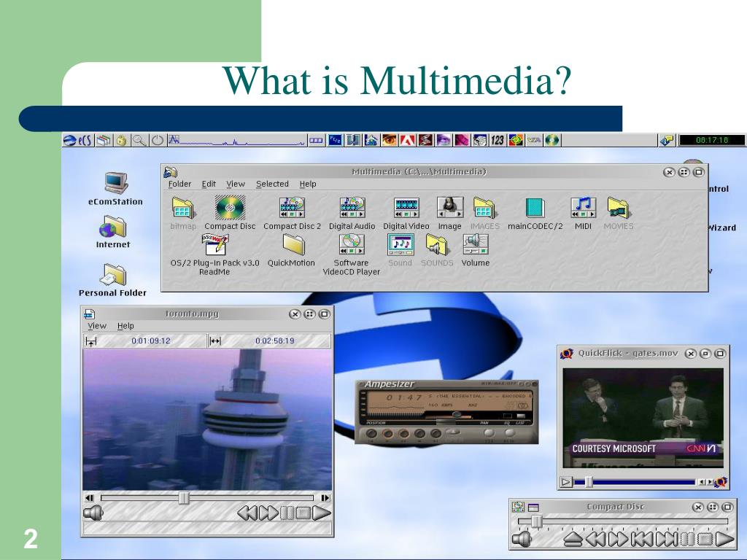The height and width of the screenshot is (560, 747).
Task: Click the CD disc icon in top toolbar
Action: (x=552, y=140)
